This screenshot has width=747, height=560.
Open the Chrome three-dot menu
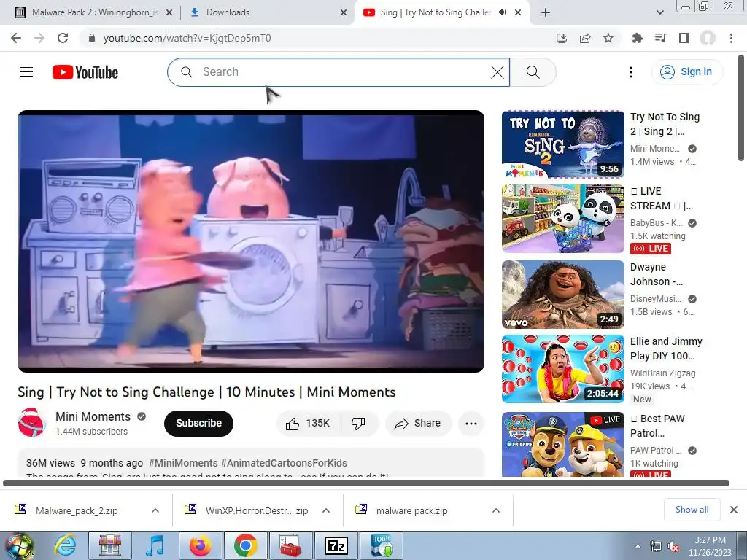[731, 38]
